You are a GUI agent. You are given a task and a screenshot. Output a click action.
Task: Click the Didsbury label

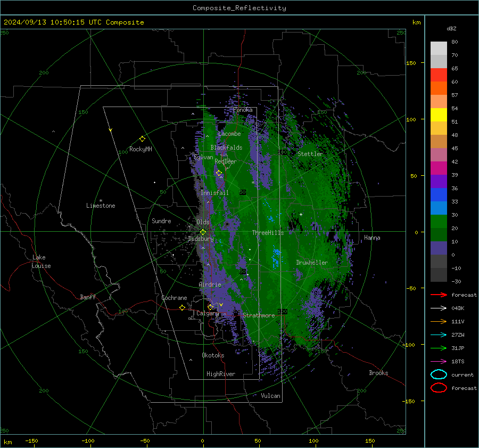[x=201, y=239]
